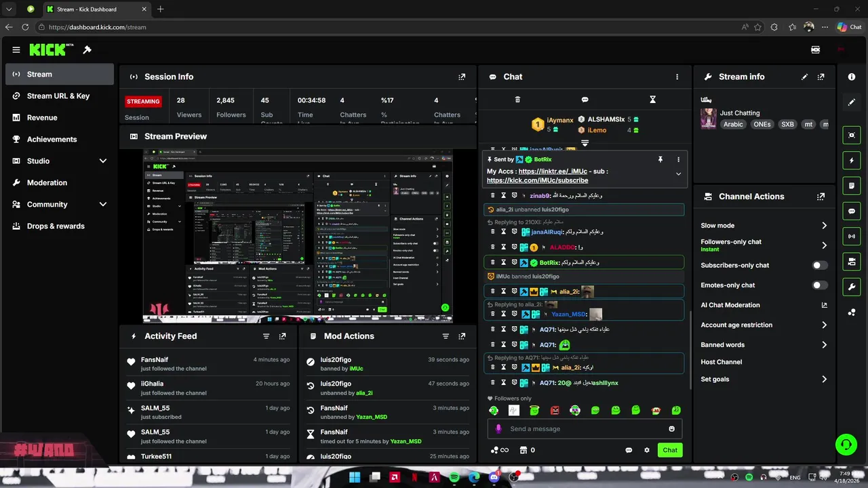This screenshot has height=488, width=868.
Task: Go to Revenue in the sidebar
Action: (x=60, y=118)
